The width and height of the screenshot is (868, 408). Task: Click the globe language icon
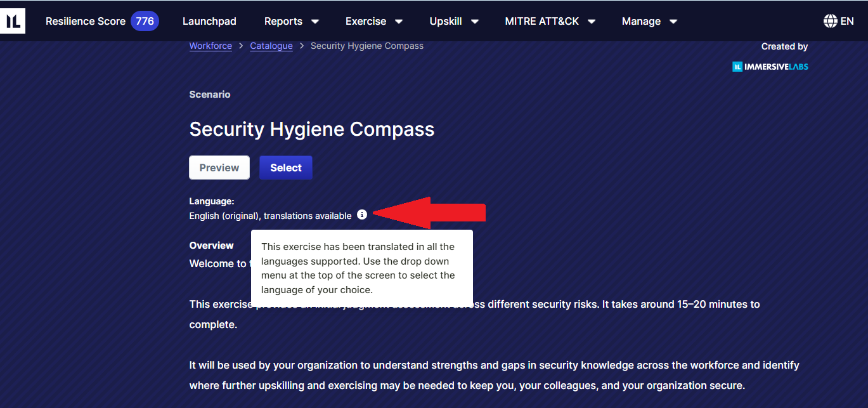pyautogui.click(x=830, y=21)
